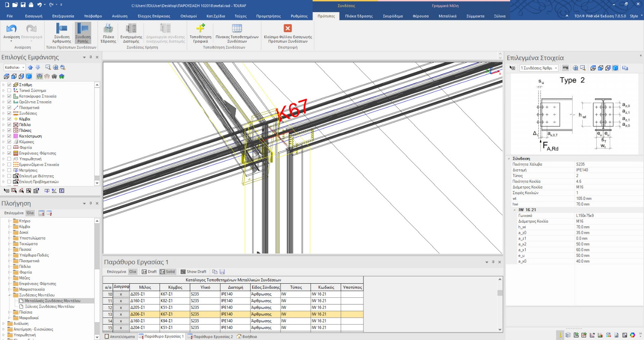Click the Solid view button
Screen dimensions: 644x340
168,272
